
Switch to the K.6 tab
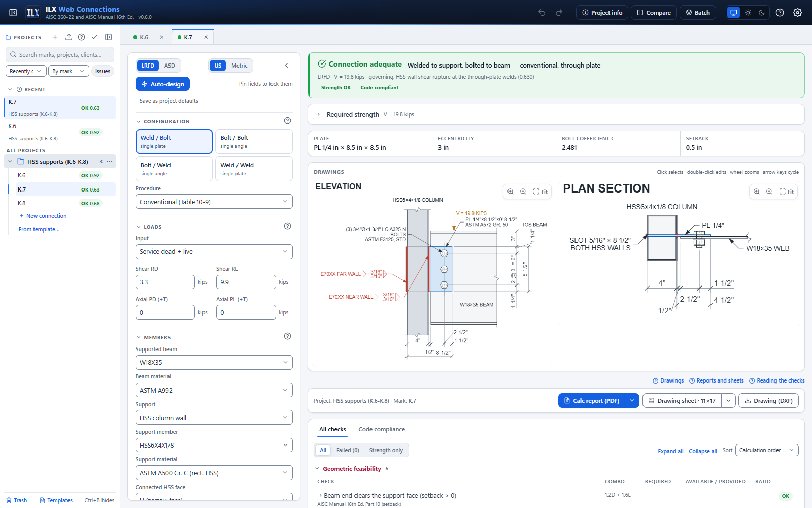click(144, 37)
